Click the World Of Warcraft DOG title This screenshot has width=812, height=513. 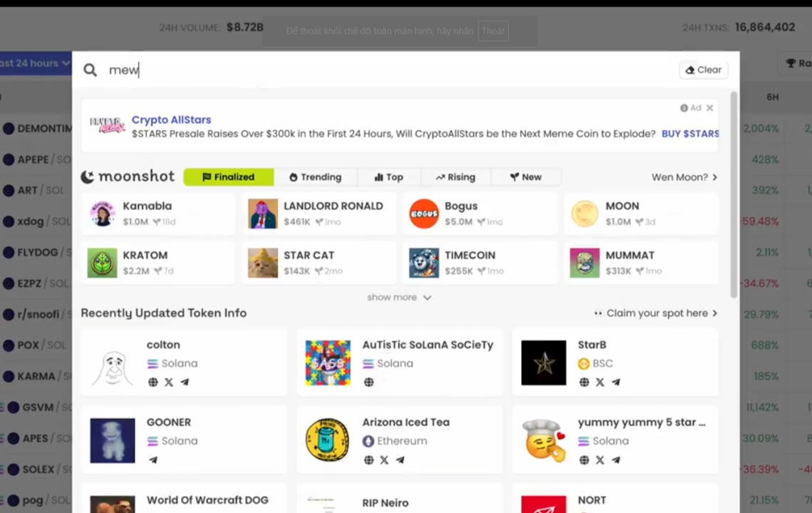pos(208,500)
